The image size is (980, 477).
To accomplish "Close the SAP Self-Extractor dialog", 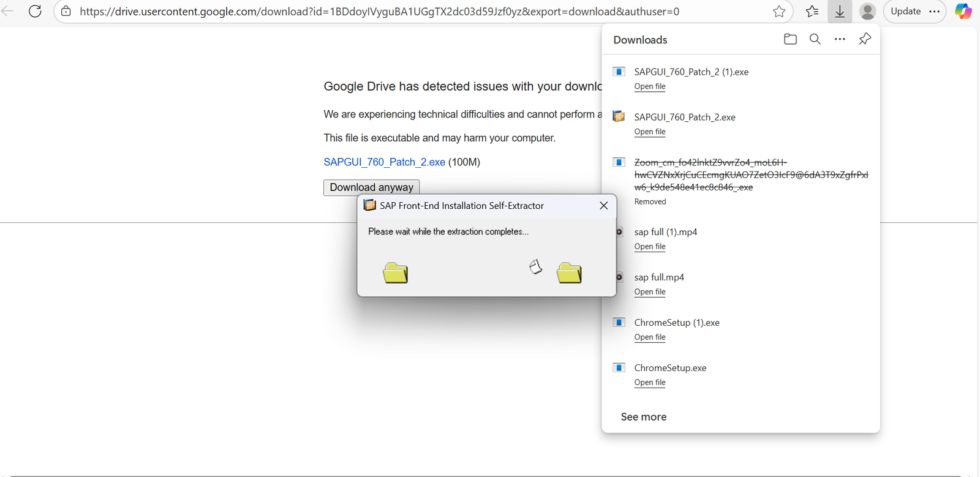I will point(603,206).
